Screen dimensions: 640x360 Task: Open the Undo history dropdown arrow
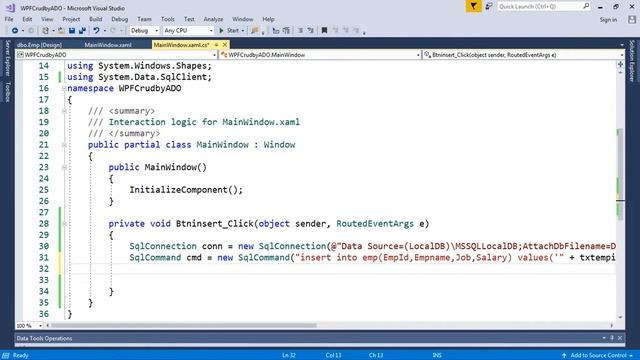pos(104,31)
